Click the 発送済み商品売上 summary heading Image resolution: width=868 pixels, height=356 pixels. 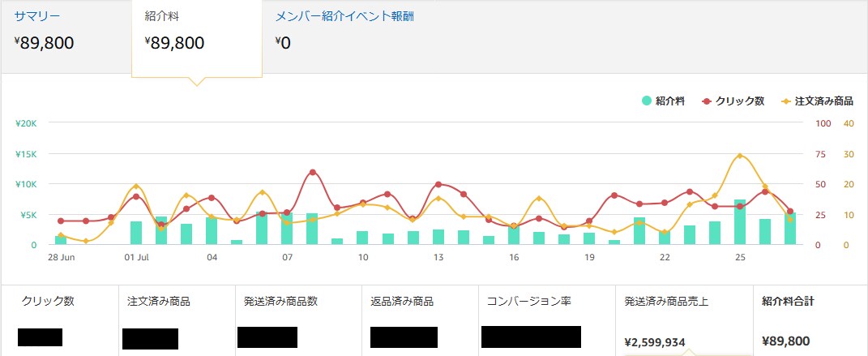pos(666,302)
